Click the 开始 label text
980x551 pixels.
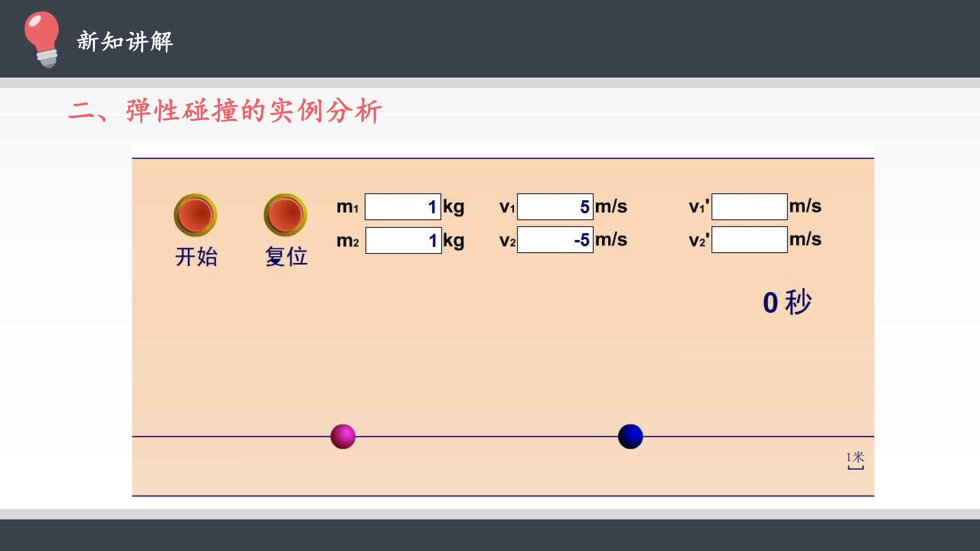tap(196, 257)
